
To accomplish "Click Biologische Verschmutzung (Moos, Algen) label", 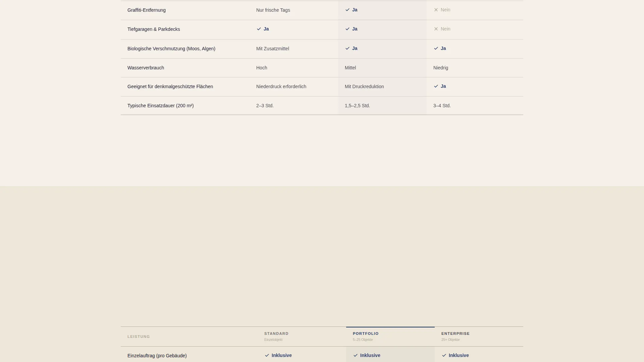I will click(171, 49).
